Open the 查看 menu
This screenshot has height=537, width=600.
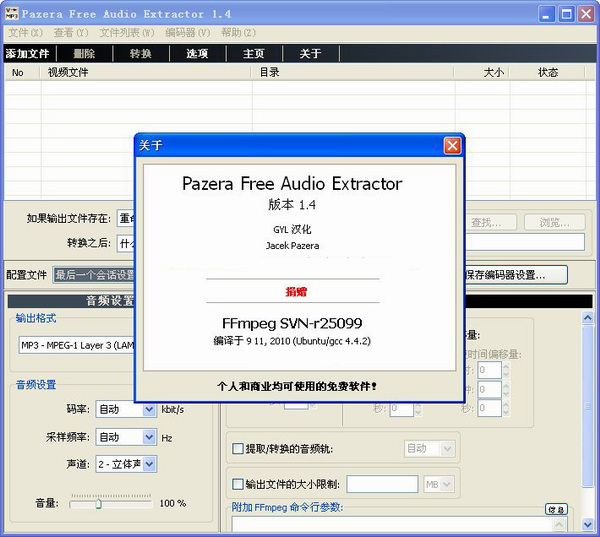(x=71, y=33)
